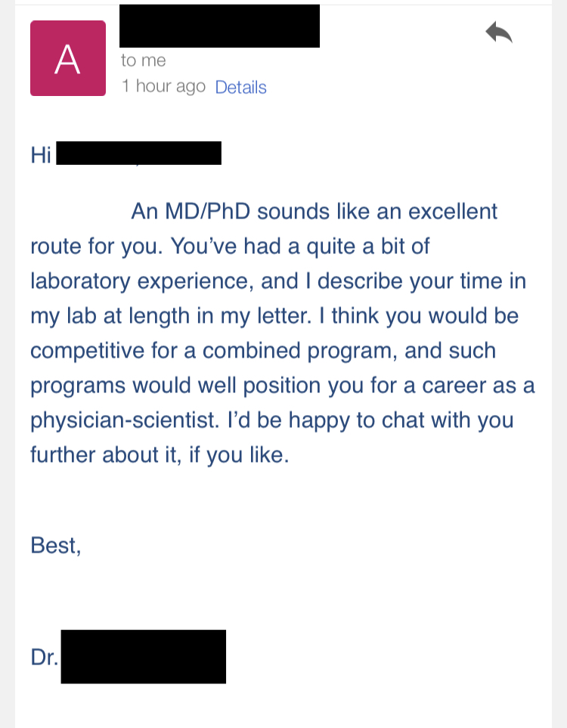Click the word 'physician-scientist'
Viewport: 567px width, 728px height.
click(x=125, y=420)
